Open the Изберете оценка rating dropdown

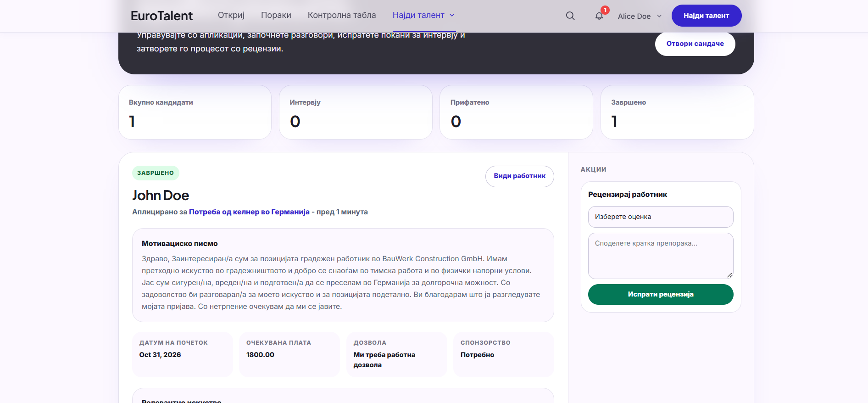[x=661, y=217]
